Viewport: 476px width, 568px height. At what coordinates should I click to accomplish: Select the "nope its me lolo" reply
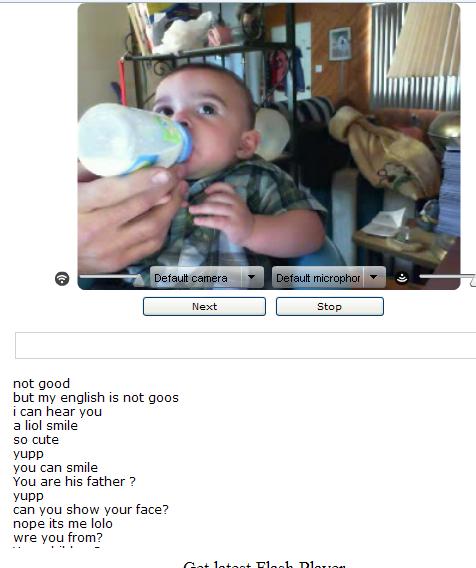(x=63, y=523)
